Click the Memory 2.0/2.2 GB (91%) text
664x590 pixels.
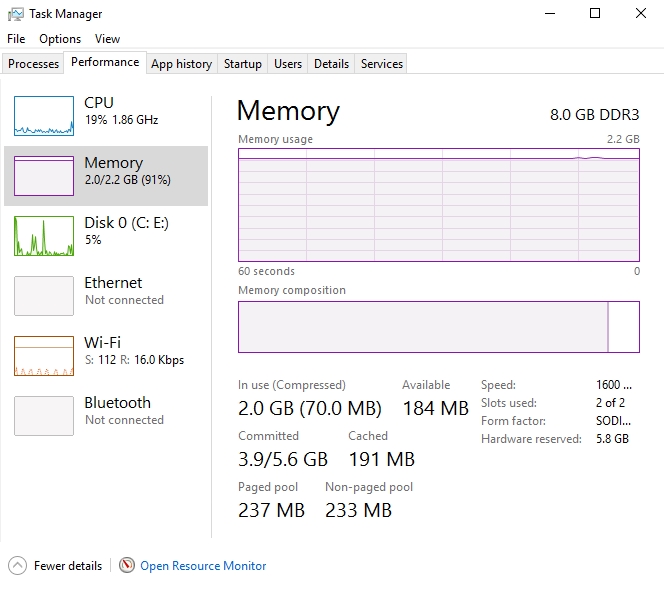[x=128, y=180]
